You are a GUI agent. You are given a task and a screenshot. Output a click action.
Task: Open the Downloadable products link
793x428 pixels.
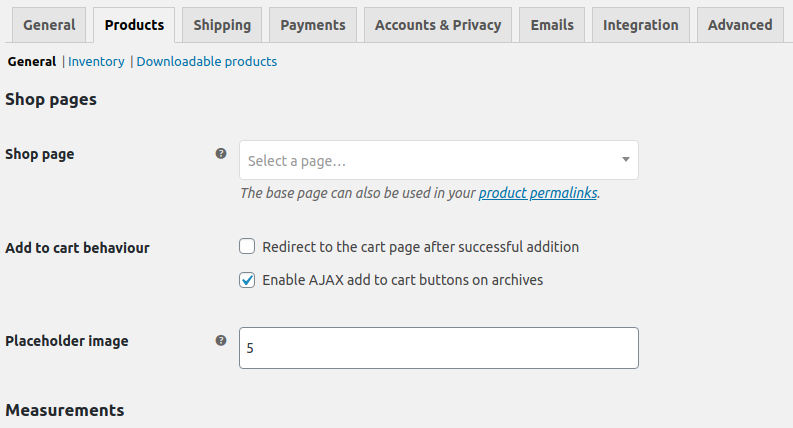click(206, 61)
